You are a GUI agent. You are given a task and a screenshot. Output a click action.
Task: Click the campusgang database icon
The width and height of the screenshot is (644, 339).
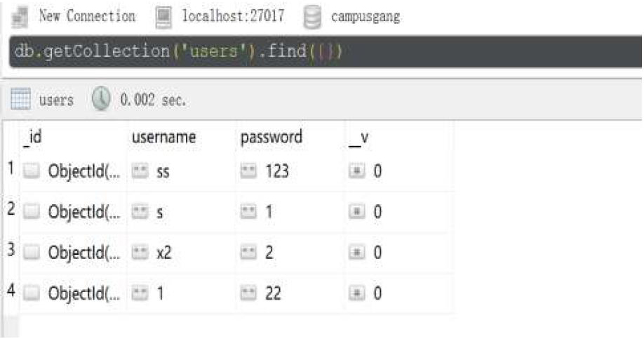click(311, 18)
